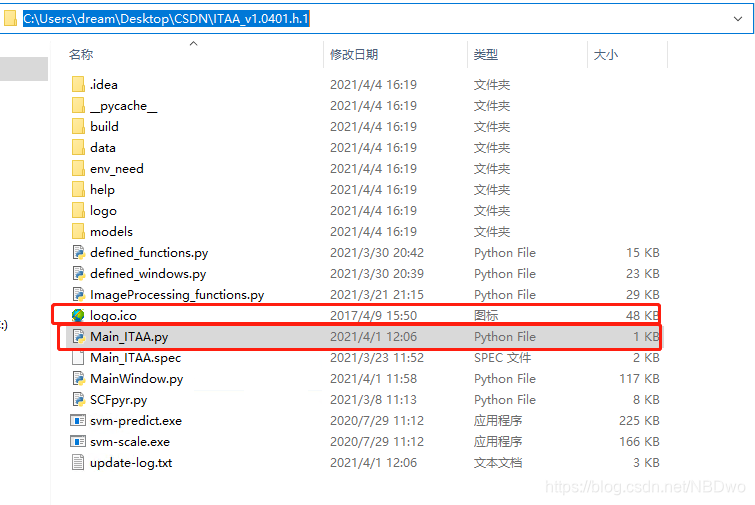Screen dimensions: 755x505
Task: Click the 文本文档 type cell
Action: pos(498,463)
